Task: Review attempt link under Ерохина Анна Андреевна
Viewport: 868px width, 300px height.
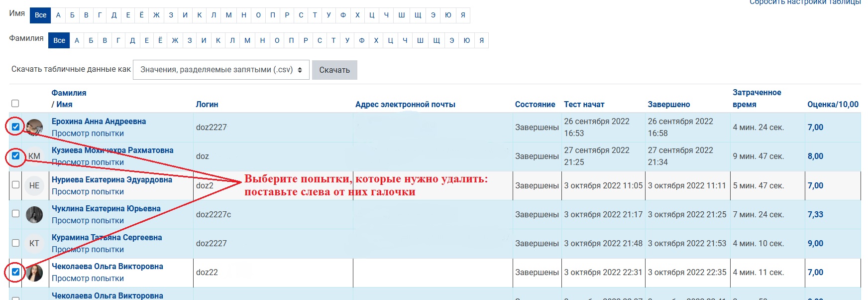Action: (88, 133)
